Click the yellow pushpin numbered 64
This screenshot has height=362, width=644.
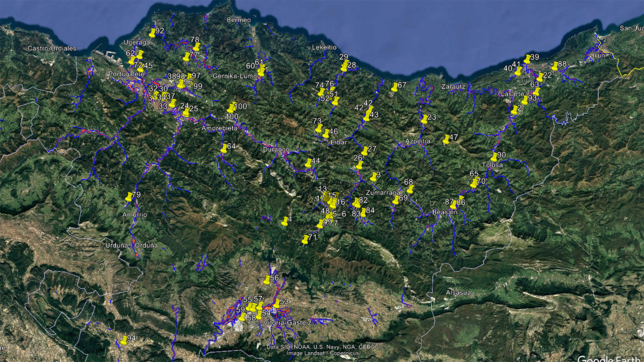coord(224,148)
